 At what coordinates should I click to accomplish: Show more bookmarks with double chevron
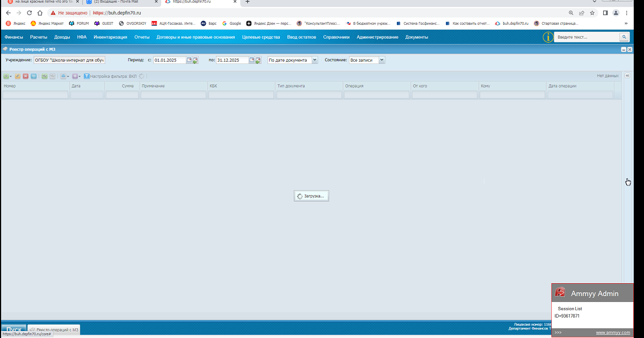point(626,24)
